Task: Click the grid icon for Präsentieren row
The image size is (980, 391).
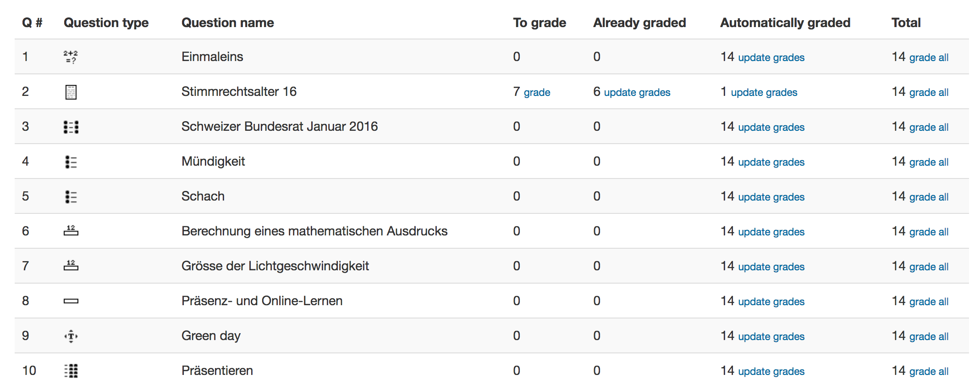Action: coord(71,371)
